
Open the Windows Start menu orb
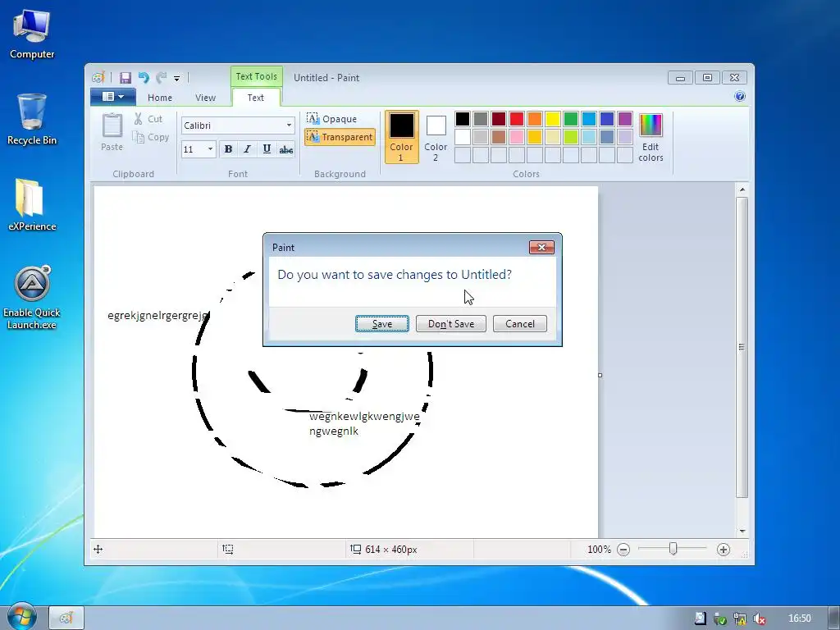[x=21, y=617]
